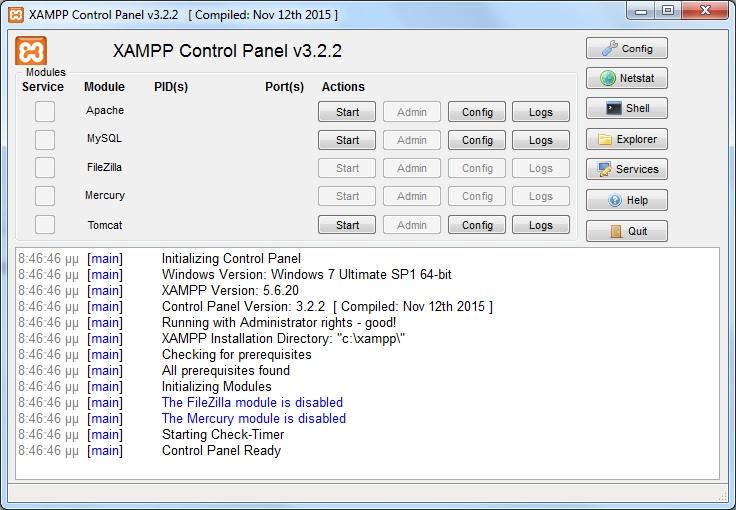The image size is (736, 510).
Task: Toggle the FileZilla service checkbox
Action: [x=45, y=167]
